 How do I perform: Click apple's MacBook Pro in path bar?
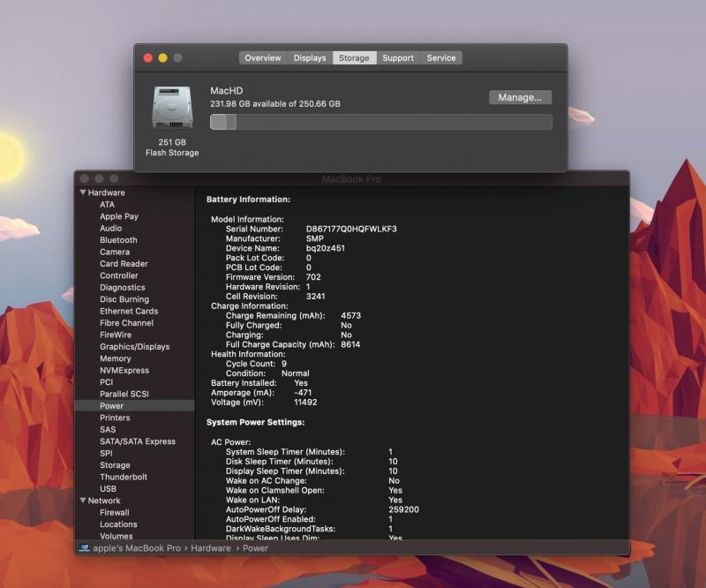137,548
